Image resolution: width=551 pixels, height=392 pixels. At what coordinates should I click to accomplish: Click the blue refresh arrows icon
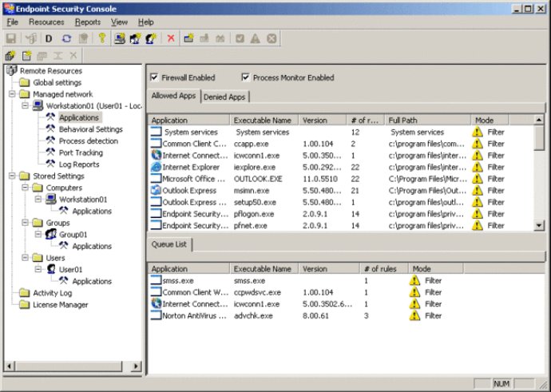pyautogui.click(x=66, y=38)
